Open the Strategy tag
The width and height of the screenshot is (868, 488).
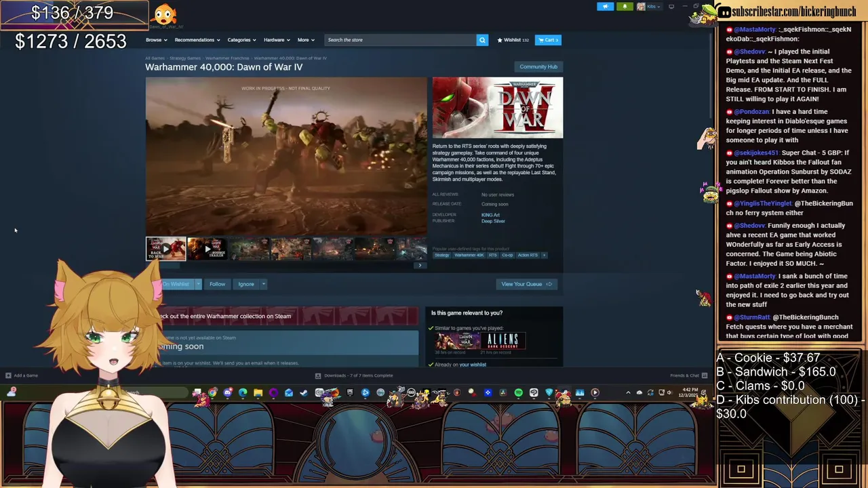click(441, 255)
